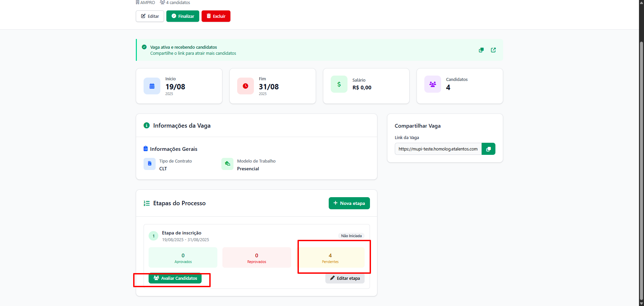The image size is (644, 306).
Task: Click the AMPRO company label
Action: click(148, 2)
